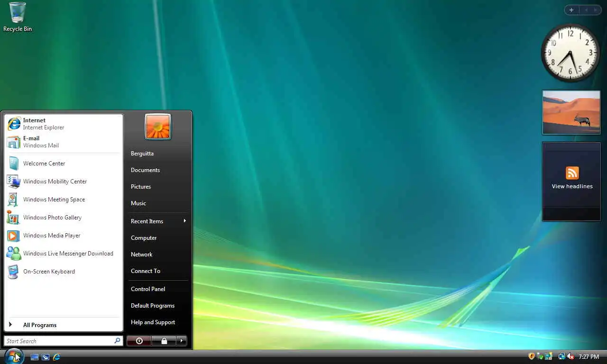
Task: Open the Recycle Bin desktop icon
Action: (18, 17)
